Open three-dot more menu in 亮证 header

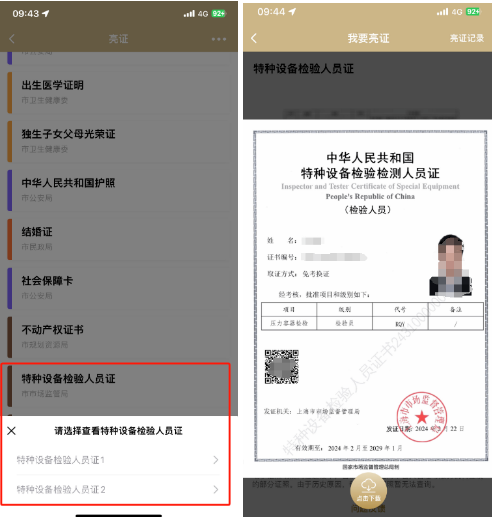[219, 39]
